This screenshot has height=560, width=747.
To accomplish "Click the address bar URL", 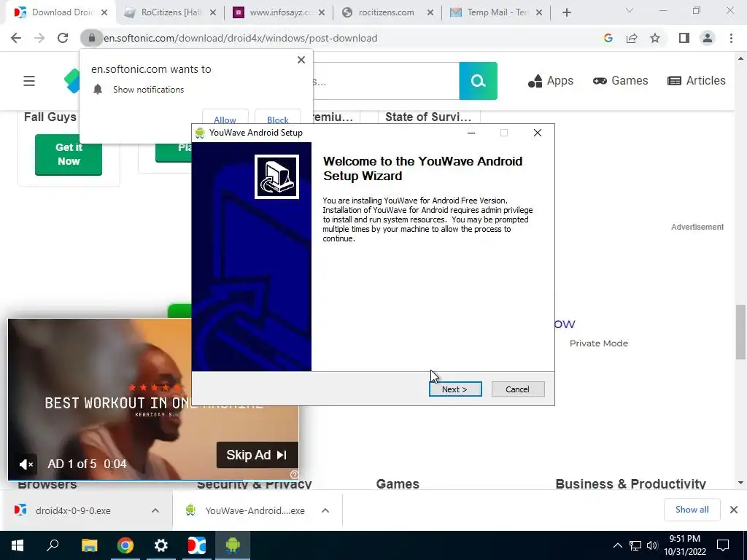I will pos(241,38).
